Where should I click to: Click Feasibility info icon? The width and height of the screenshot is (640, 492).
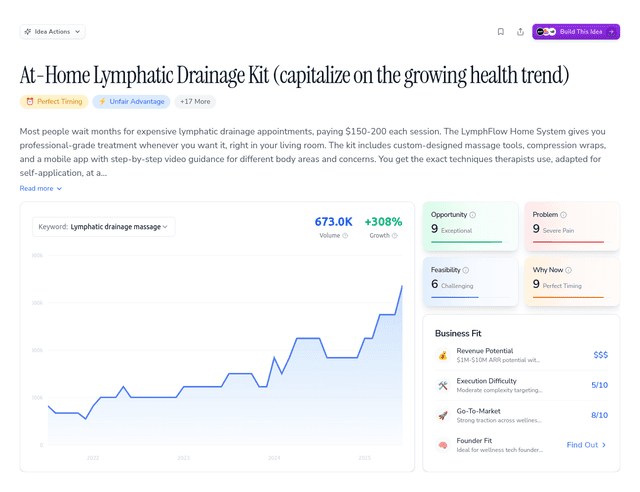(x=466, y=270)
